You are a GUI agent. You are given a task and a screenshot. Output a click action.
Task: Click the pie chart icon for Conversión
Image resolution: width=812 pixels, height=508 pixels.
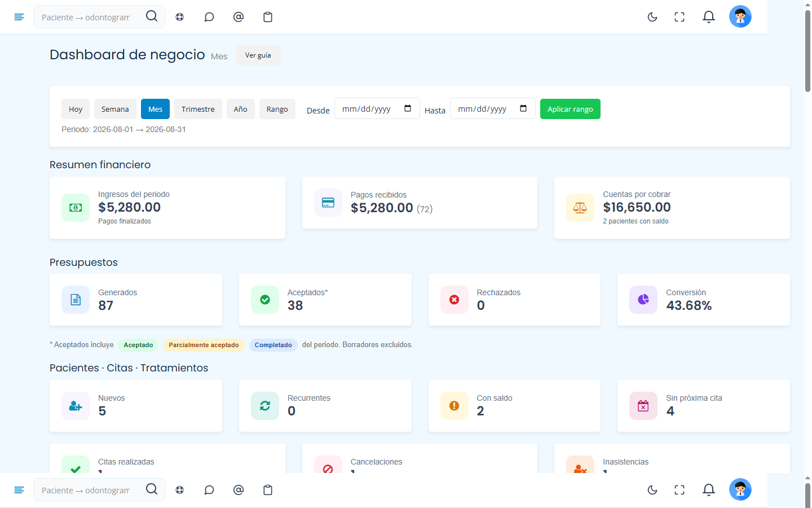pos(643,300)
